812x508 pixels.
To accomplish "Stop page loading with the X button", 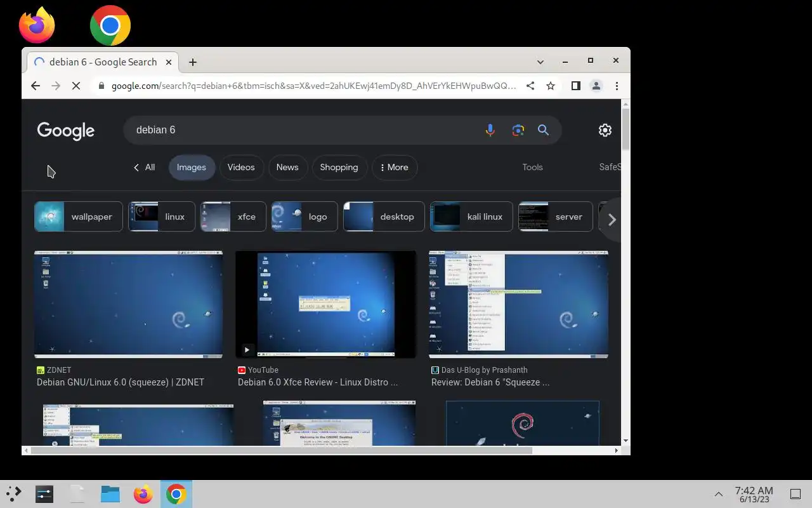I will coord(76,86).
